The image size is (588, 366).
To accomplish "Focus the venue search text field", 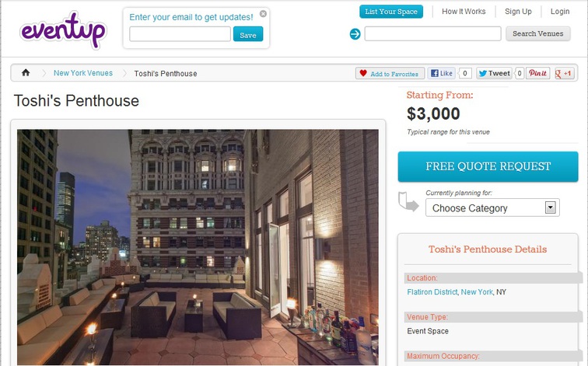I will 432,33.
